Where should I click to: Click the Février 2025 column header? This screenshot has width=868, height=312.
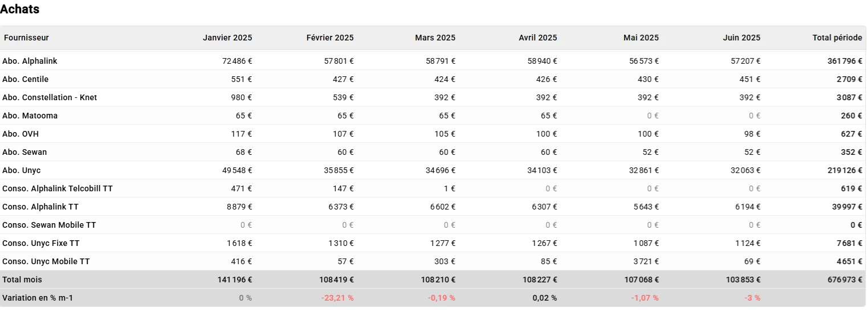pos(330,38)
